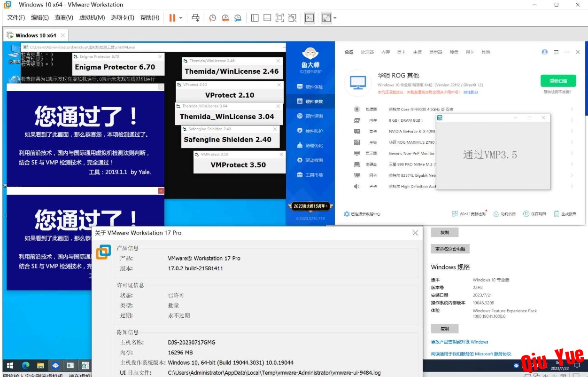Open File Explorer on guest taskbar
588x377 pixels.
tap(40, 365)
